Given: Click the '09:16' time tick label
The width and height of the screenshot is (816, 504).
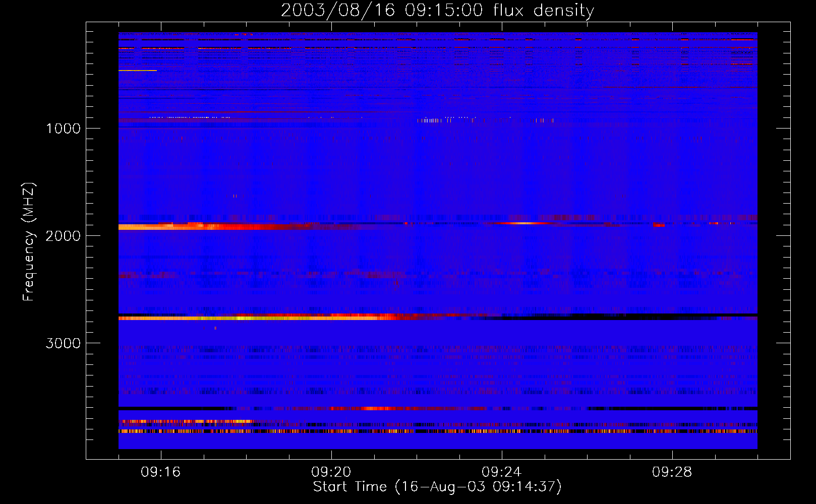Looking at the screenshot, I should pos(161,472).
